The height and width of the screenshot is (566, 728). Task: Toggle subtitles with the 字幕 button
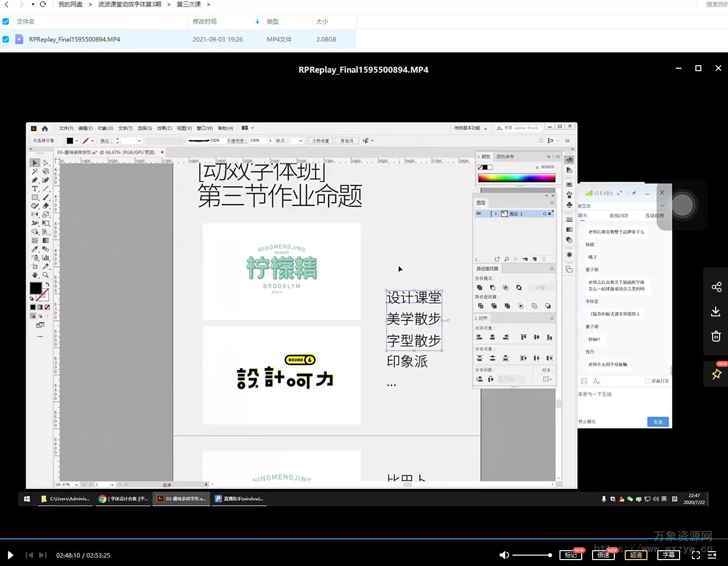pos(668,555)
